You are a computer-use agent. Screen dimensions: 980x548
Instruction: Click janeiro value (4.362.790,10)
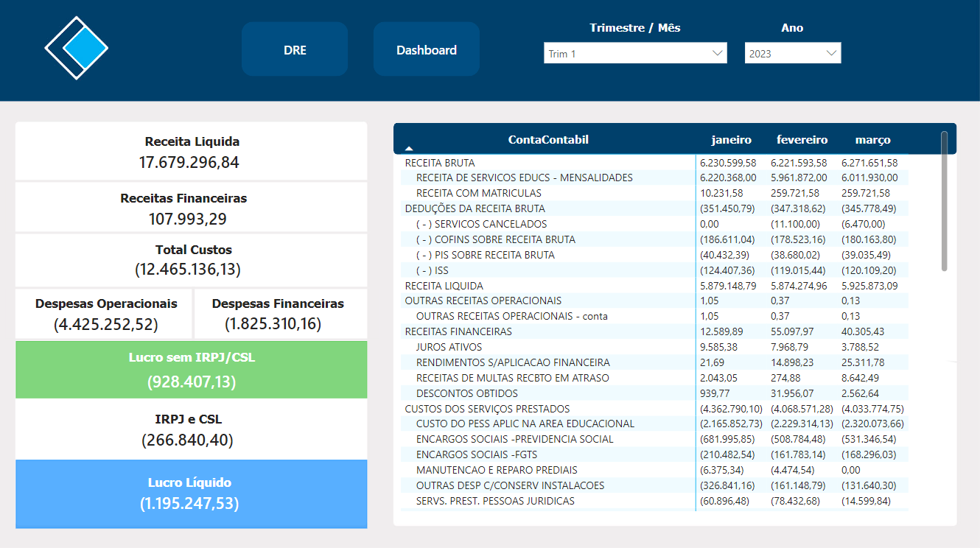[731, 409]
